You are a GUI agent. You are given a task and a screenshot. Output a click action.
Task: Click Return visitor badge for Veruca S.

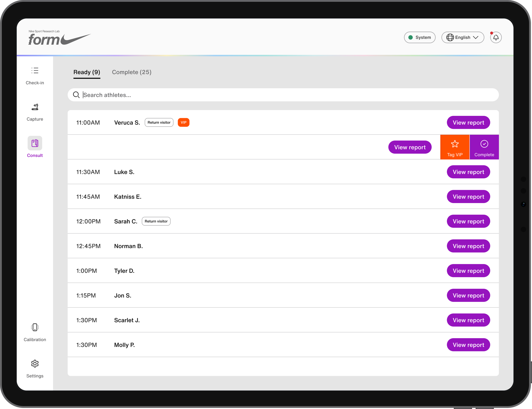159,122
